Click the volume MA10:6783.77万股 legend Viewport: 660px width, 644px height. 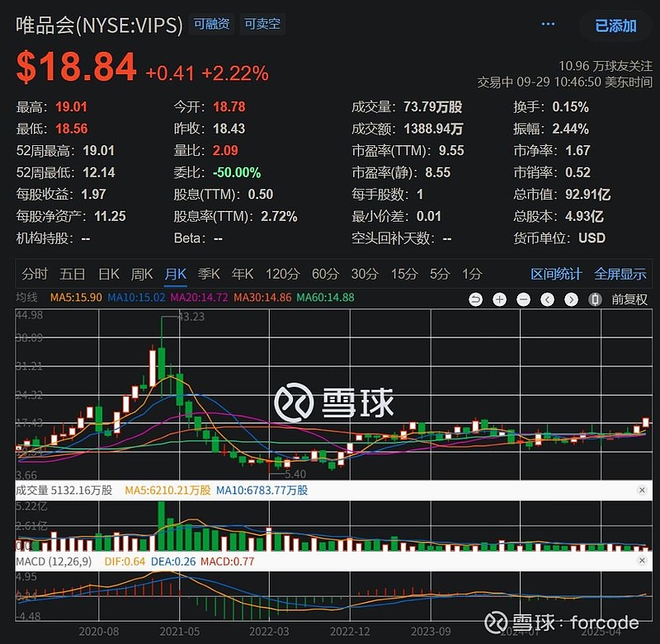262,490
